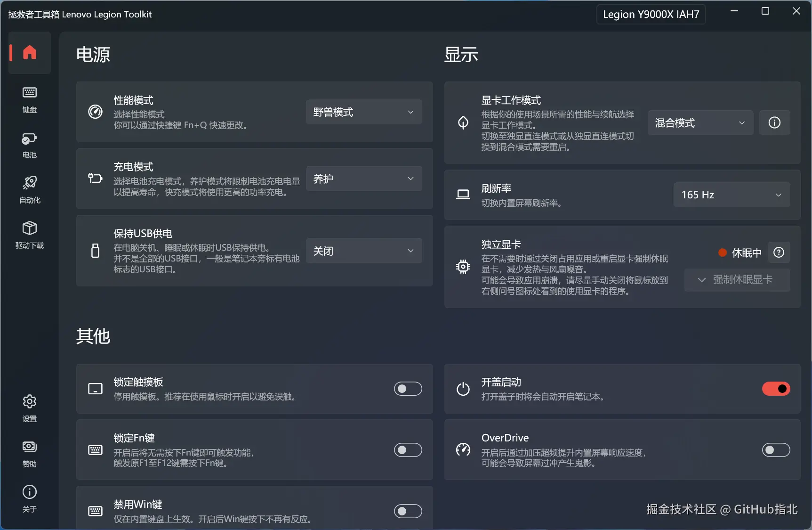Click the 保持USB供电 USB icon
The width and height of the screenshot is (812, 530).
pos(95,251)
